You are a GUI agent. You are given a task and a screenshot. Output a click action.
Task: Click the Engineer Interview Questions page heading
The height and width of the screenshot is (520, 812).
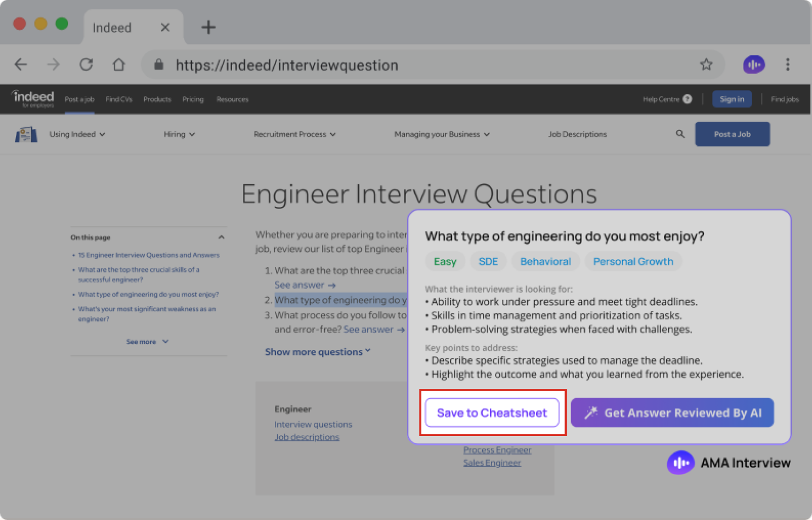[419, 194]
